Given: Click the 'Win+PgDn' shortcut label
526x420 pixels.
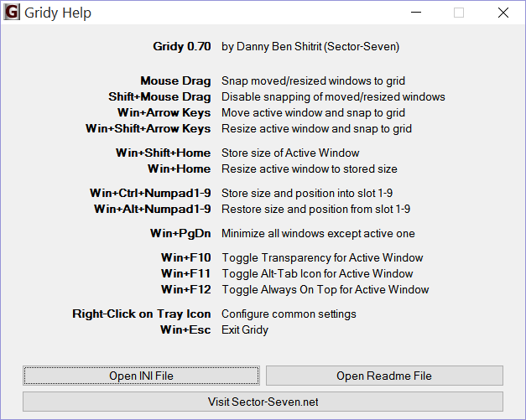Looking at the screenshot, I should pyautogui.click(x=180, y=234).
